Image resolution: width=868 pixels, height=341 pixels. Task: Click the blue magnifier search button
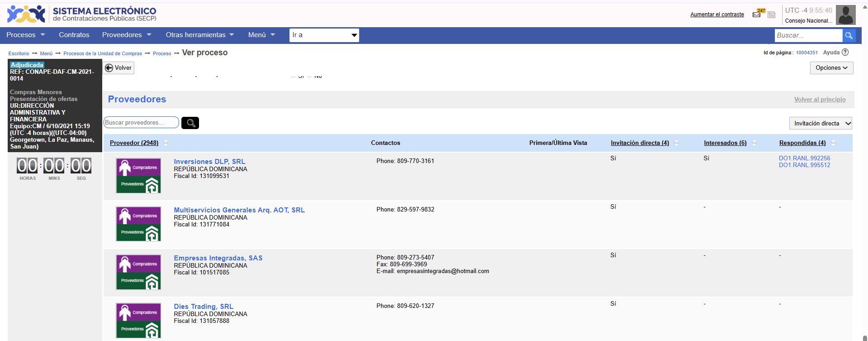[849, 35]
